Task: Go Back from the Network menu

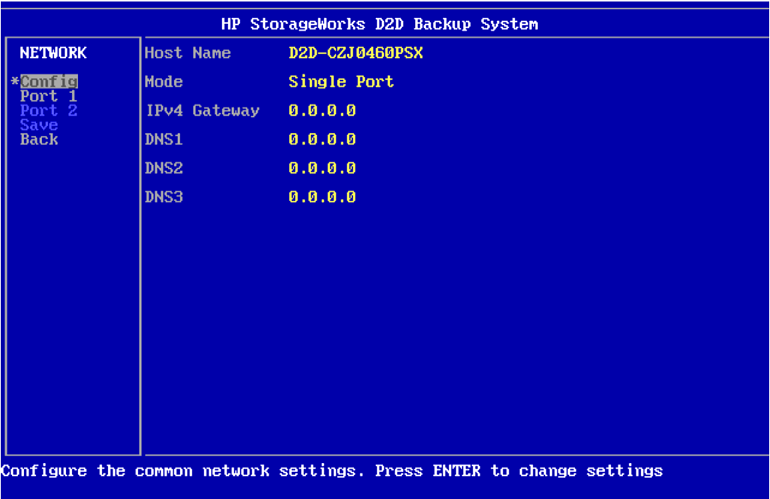Action: coord(39,139)
